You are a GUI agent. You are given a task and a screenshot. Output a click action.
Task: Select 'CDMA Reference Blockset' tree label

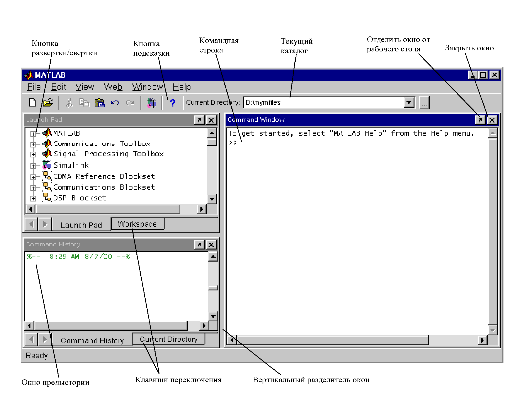(x=104, y=176)
